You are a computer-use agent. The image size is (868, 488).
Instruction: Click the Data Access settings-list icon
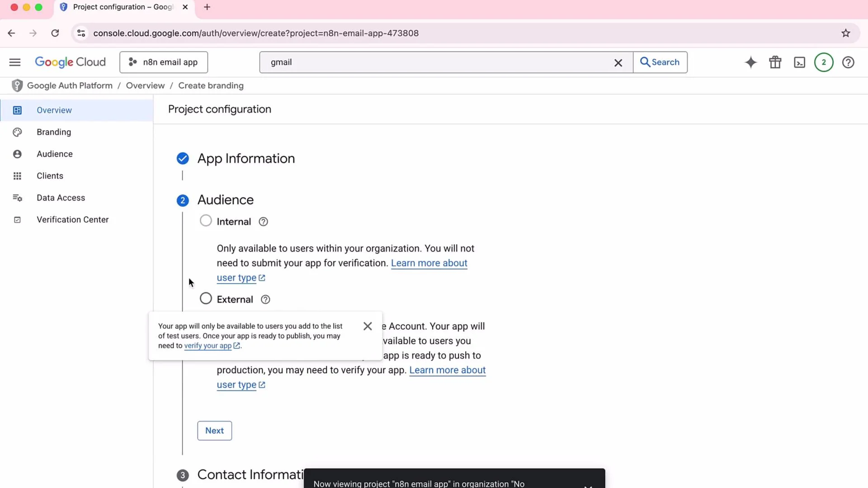[17, 198]
